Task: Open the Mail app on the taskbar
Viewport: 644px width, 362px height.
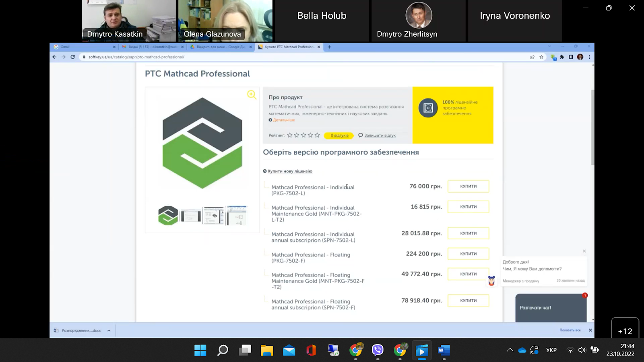Action: coord(289,351)
